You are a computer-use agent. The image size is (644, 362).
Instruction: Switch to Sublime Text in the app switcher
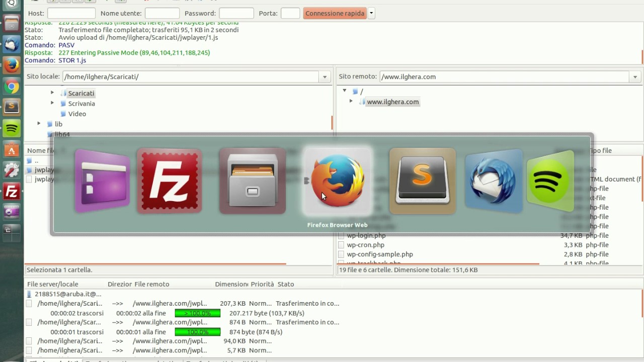[x=423, y=181]
